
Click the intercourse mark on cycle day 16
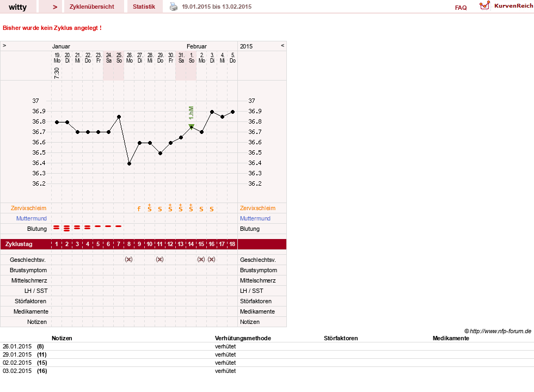tap(212, 260)
